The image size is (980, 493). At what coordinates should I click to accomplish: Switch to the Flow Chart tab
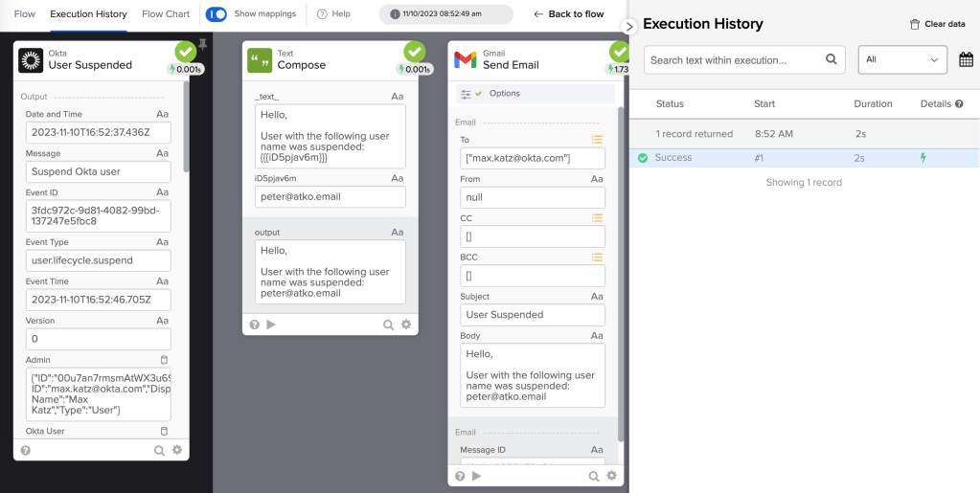pos(166,14)
